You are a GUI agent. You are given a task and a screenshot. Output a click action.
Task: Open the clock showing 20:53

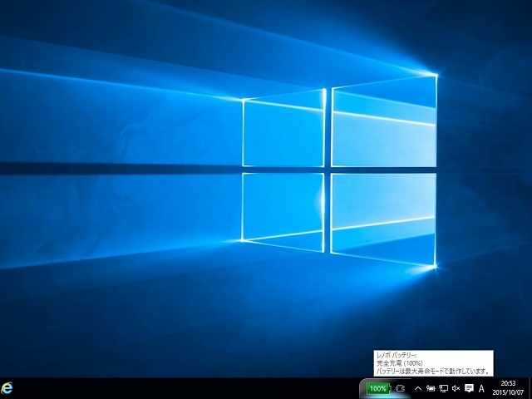(508, 388)
